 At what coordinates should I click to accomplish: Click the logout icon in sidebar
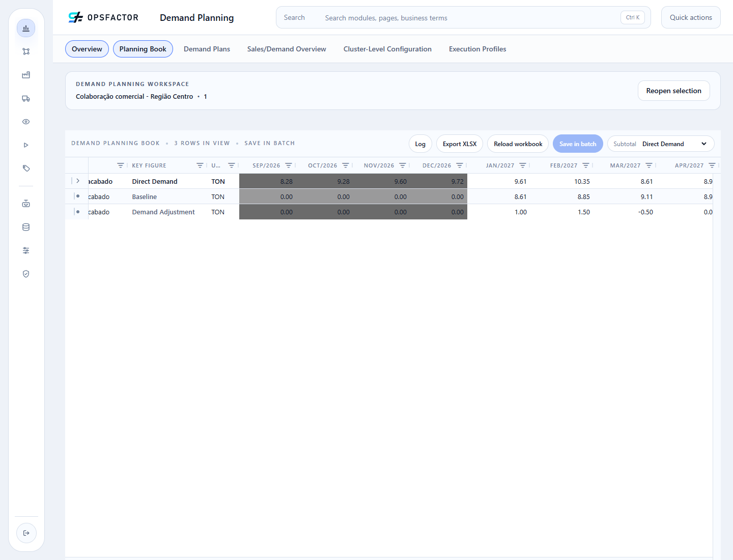coord(26,533)
